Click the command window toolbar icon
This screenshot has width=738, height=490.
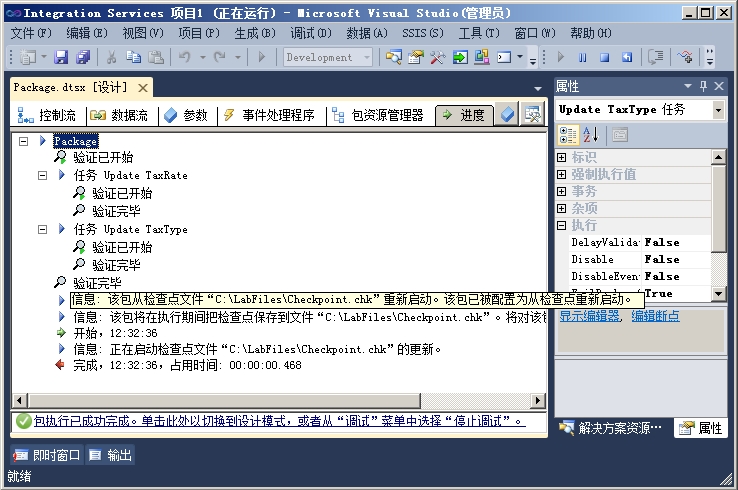coord(504,57)
